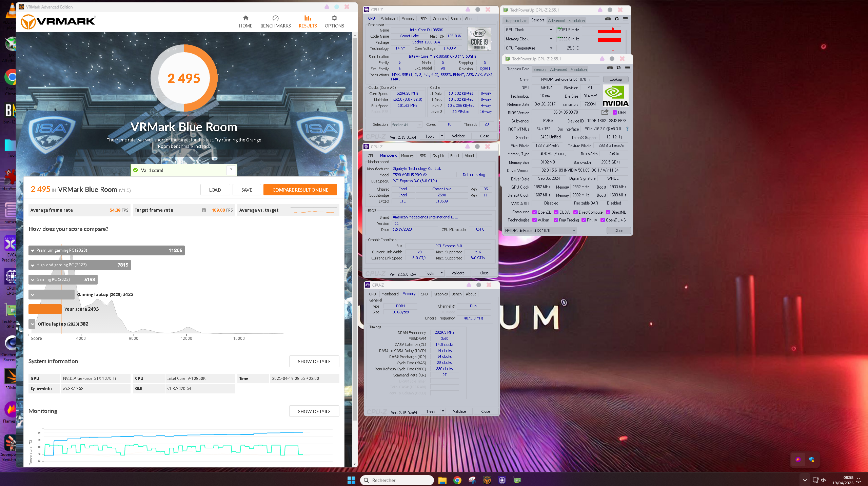Click camera icon in GPU-Z Sensors window

tap(608, 19)
